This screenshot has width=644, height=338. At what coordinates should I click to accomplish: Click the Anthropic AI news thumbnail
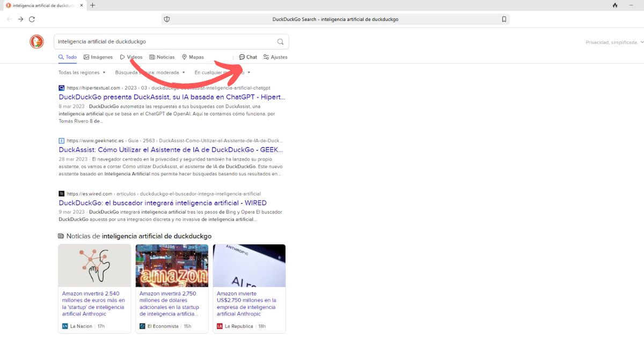coord(249,266)
